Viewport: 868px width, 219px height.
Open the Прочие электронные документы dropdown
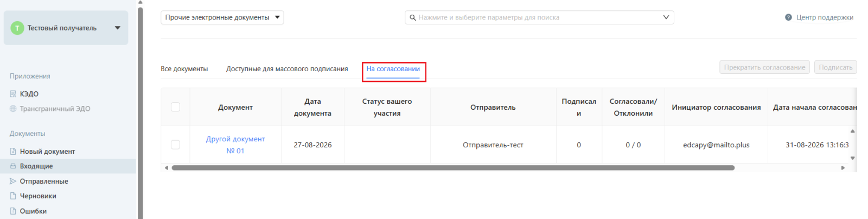(222, 17)
